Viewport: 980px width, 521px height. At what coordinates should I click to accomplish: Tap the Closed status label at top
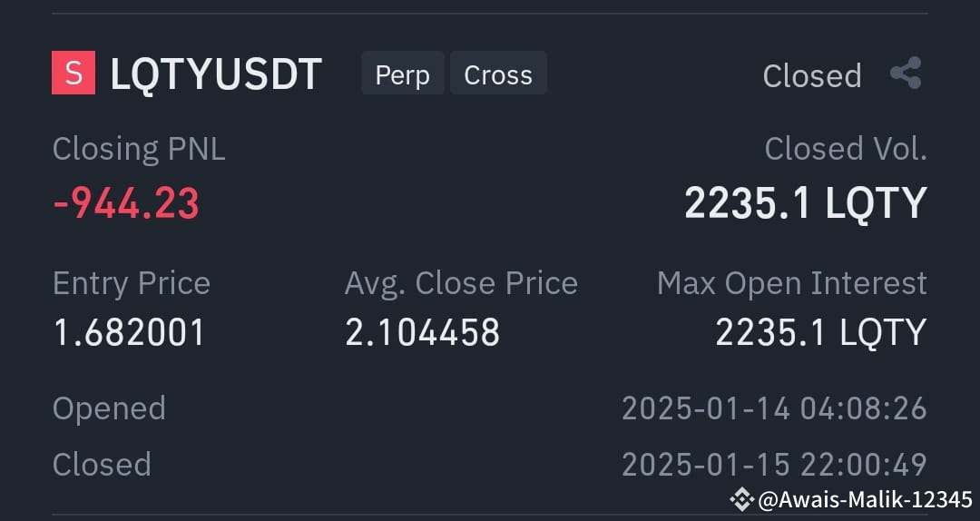pos(812,75)
